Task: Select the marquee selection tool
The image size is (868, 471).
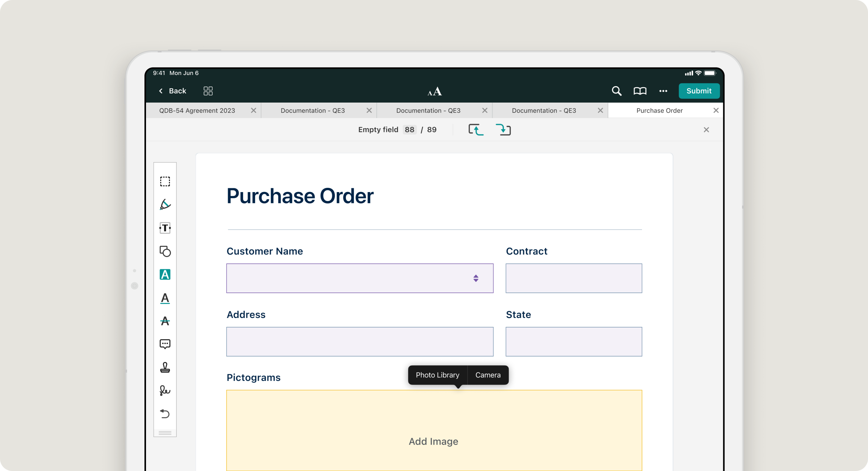Action: 165,182
